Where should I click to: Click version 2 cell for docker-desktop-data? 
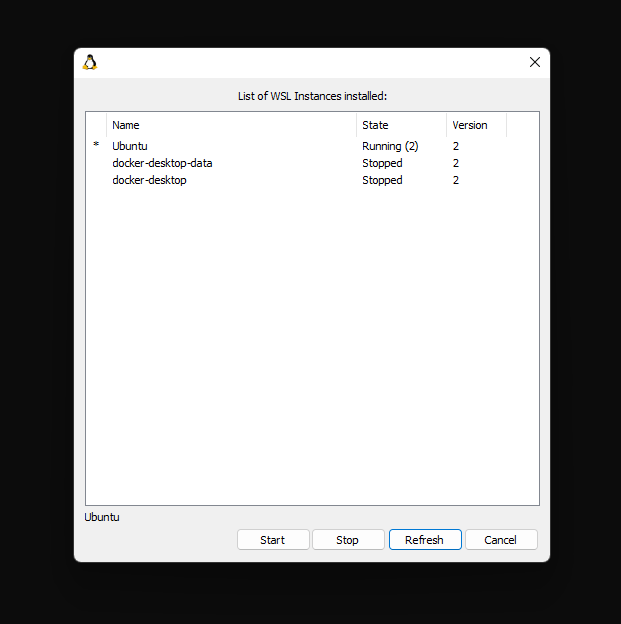(x=456, y=163)
